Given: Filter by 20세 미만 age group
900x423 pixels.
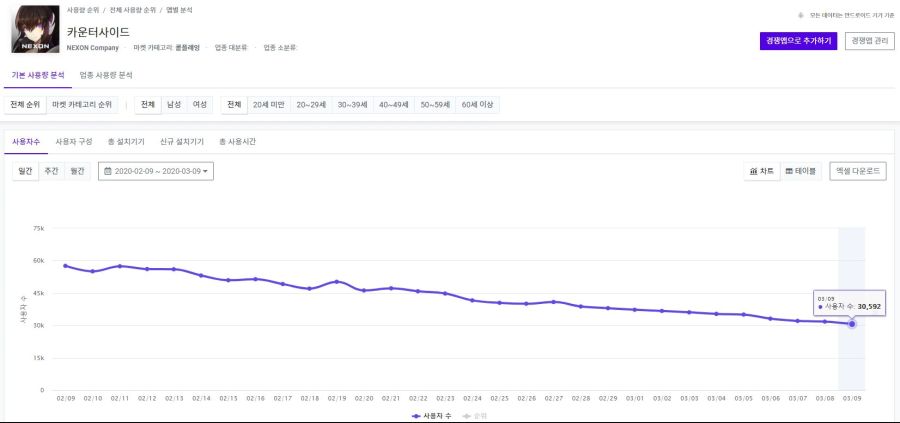Looking at the screenshot, I should point(269,105).
